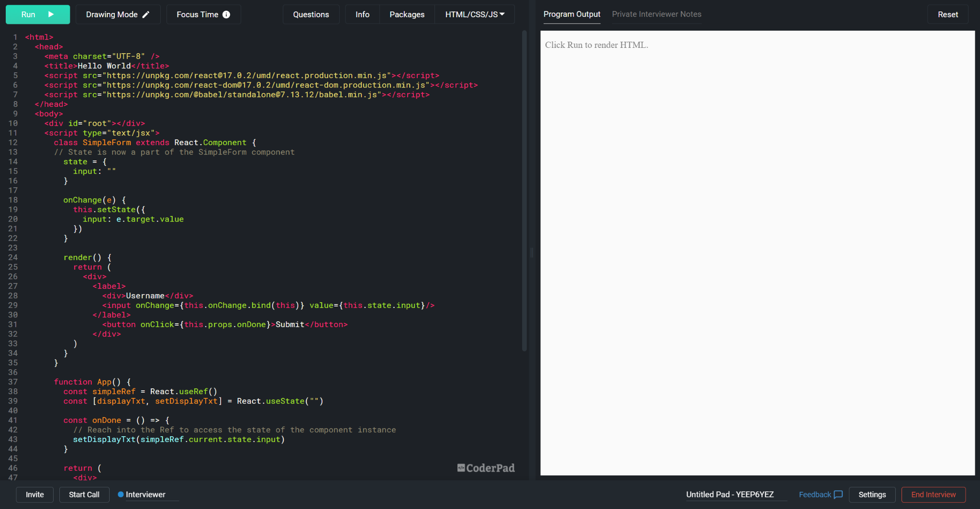Click the 'const onDone = () => {' line

(x=116, y=420)
